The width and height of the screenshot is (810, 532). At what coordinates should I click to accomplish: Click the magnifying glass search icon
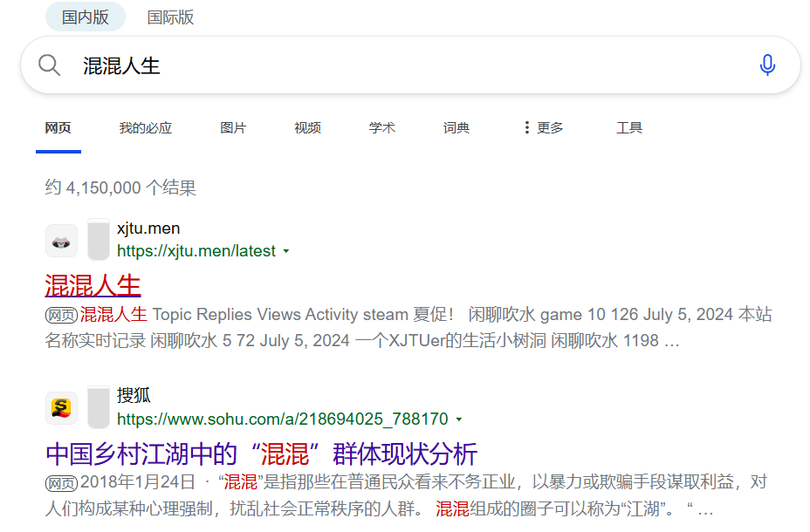point(49,65)
